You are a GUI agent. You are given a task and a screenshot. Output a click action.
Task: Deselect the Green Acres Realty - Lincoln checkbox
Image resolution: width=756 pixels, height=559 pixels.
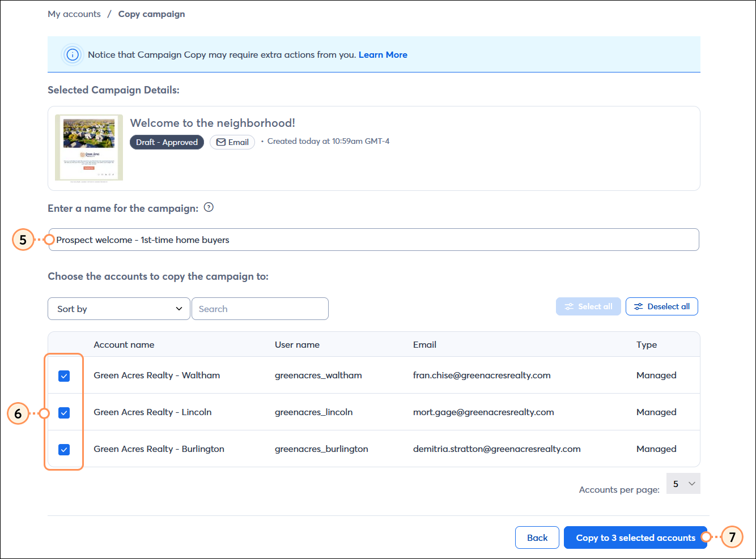pyautogui.click(x=64, y=412)
